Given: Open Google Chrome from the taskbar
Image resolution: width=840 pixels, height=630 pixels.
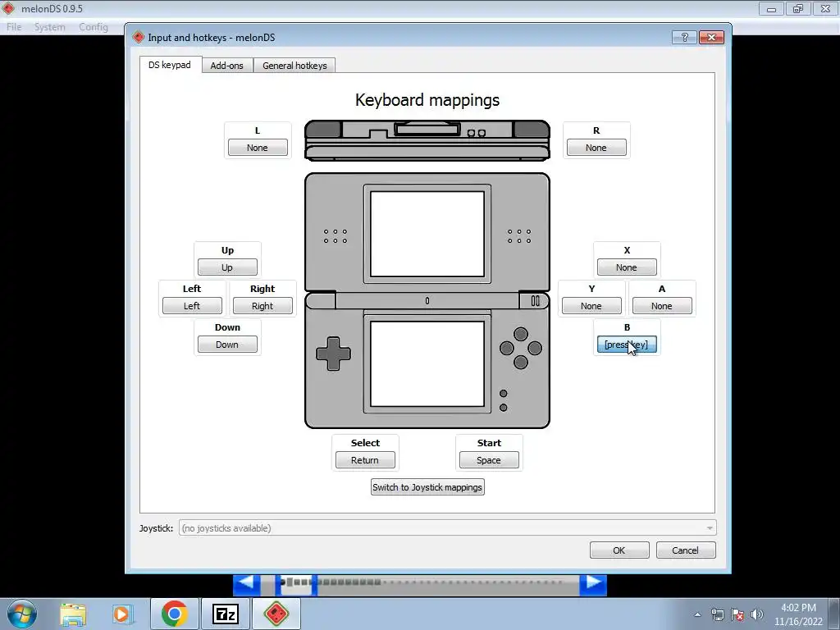Looking at the screenshot, I should 174,614.
